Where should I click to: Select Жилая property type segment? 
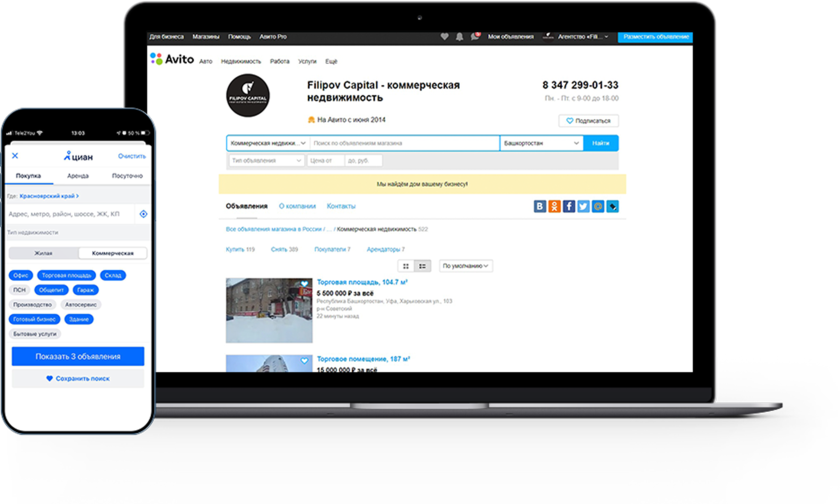pos(43,253)
